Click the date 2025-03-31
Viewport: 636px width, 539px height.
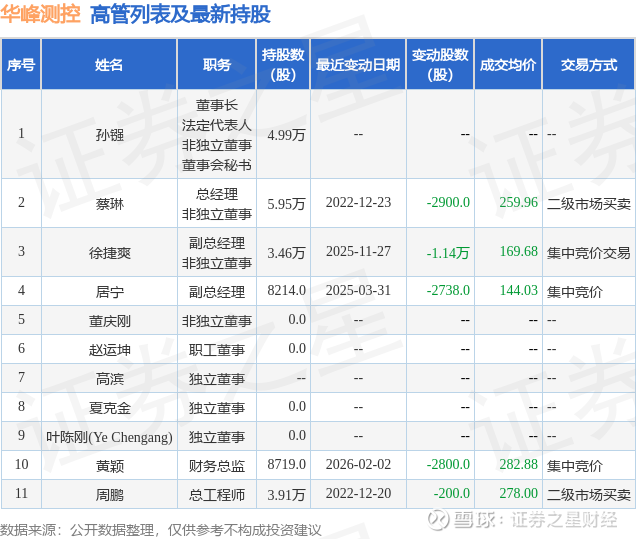pos(358,290)
